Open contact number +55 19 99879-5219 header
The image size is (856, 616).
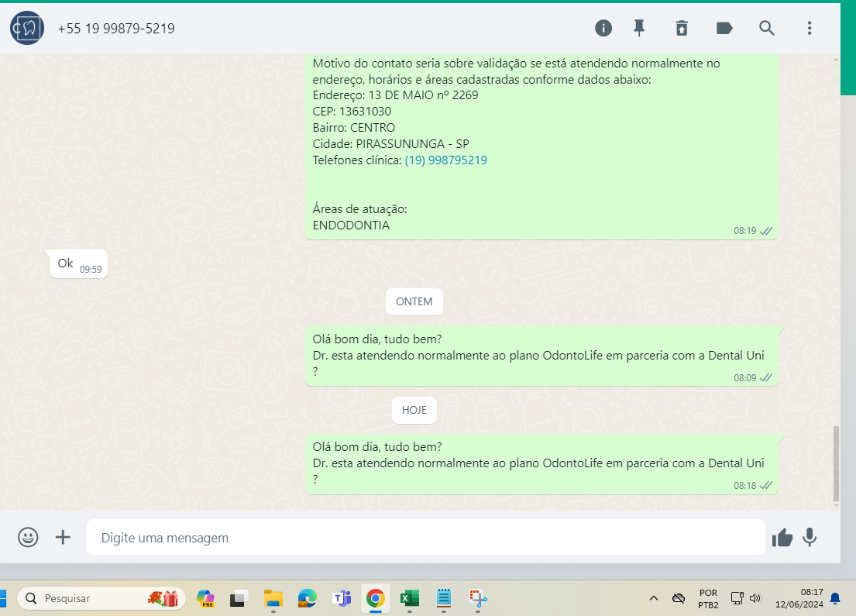(x=116, y=29)
